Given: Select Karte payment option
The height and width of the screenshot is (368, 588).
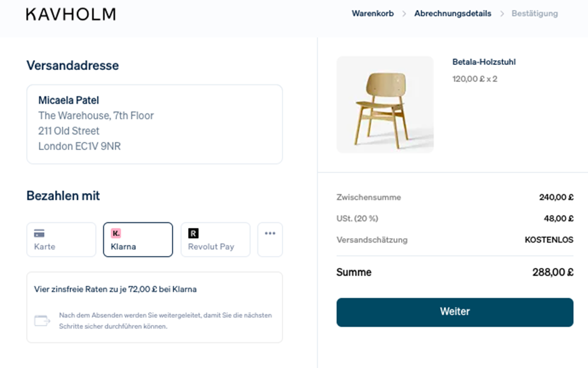Looking at the screenshot, I should click(61, 240).
